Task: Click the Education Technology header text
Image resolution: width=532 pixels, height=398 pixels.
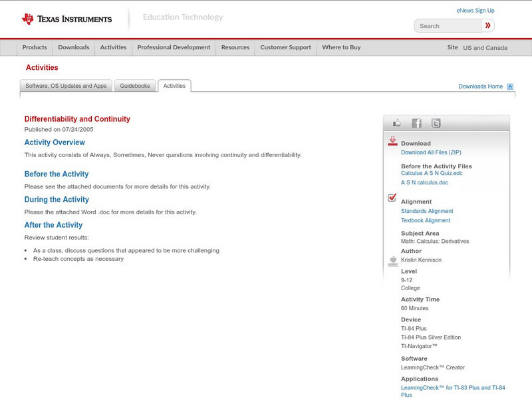Action: coord(183,17)
